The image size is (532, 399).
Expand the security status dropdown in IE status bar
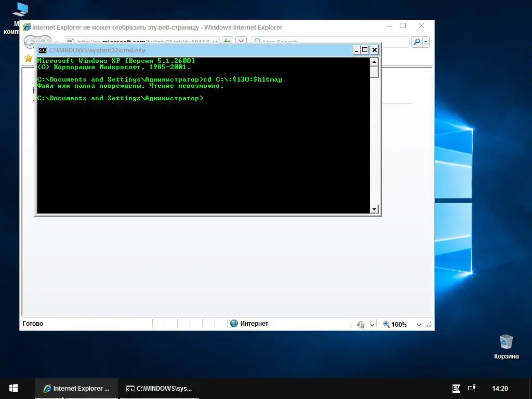[x=372, y=325]
